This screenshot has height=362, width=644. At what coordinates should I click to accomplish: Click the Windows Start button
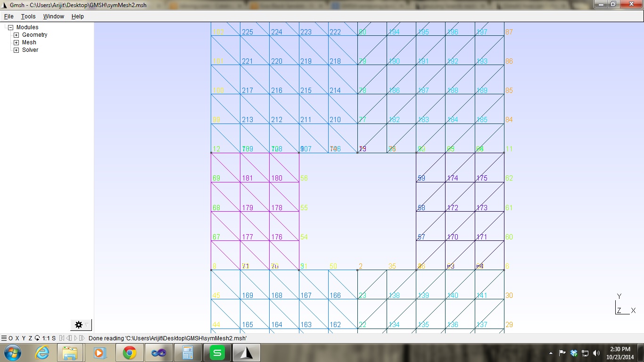click(12, 353)
